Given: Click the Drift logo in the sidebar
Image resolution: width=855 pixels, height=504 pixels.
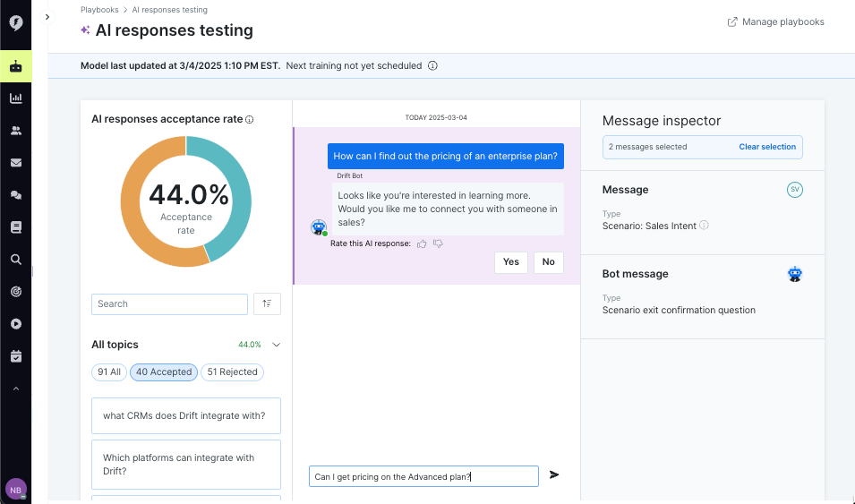Looking at the screenshot, I should pyautogui.click(x=16, y=22).
